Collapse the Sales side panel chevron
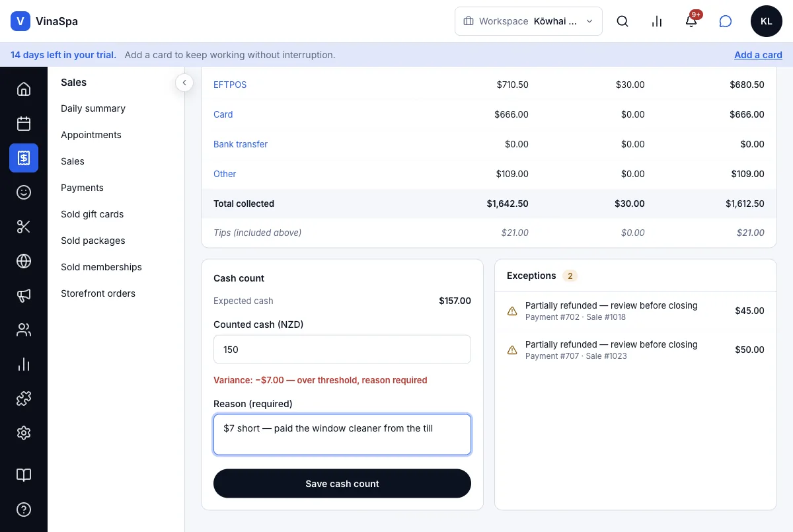Viewport: 793px width, 532px height. (x=184, y=83)
